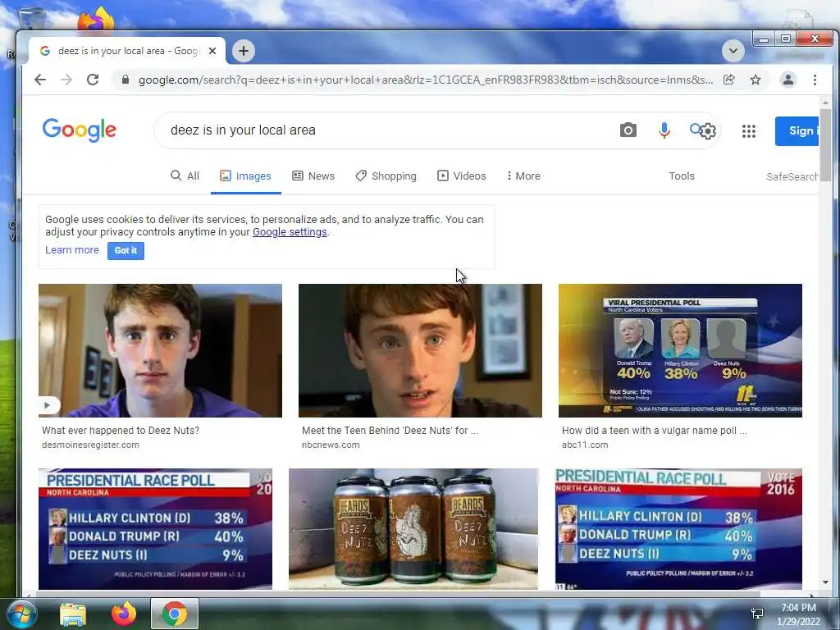This screenshot has width=840, height=630.
Task: Open Google apps grid
Action: pyautogui.click(x=748, y=130)
